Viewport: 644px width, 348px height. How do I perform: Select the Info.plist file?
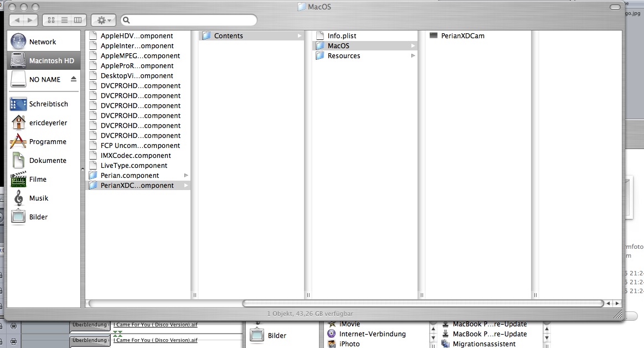point(342,36)
